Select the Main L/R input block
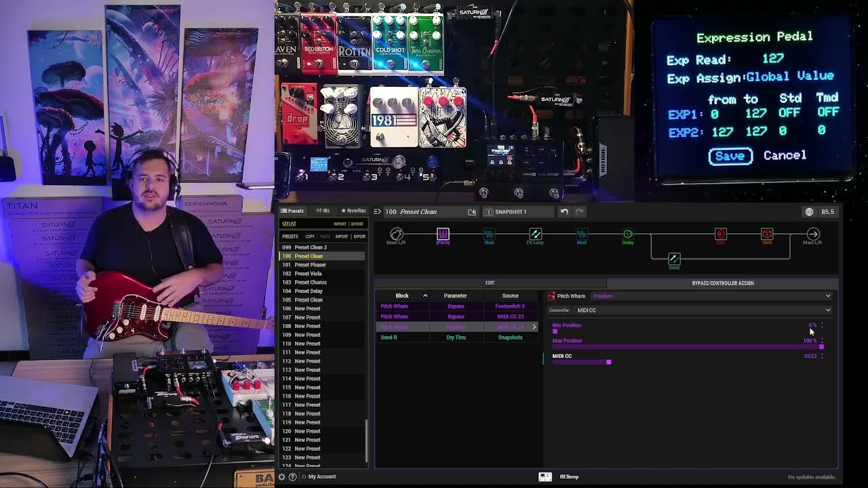The width and height of the screenshot is (868, 488). (x=397, y=235)
